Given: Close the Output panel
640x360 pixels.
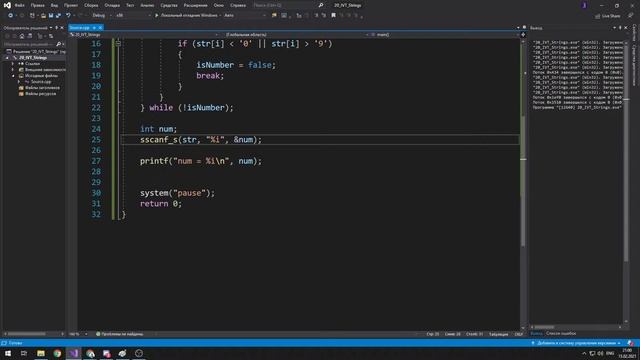Looking at the screenshot, I should pyautogui.click(x=626, y=28).
